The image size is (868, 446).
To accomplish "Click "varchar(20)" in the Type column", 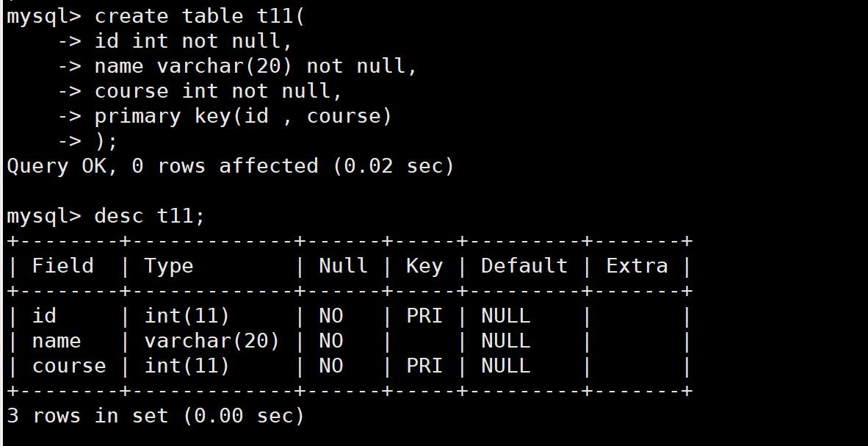I will [211, 341].
